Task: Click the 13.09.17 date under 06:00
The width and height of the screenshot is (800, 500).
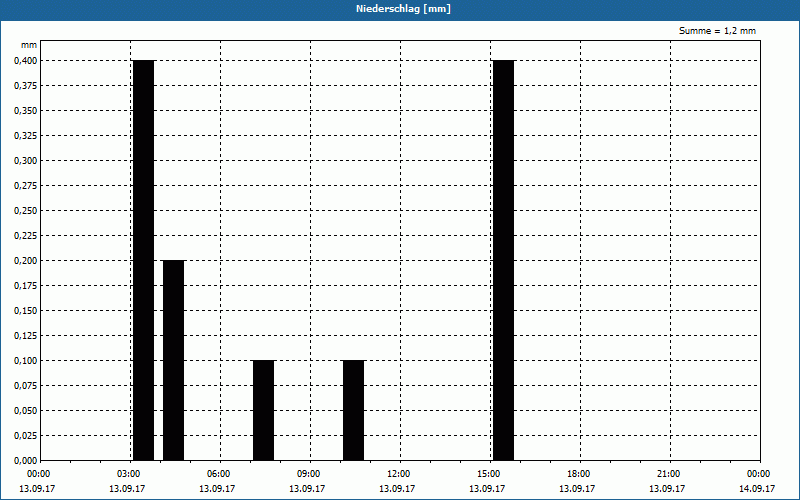Action: [x=217, y=489]
